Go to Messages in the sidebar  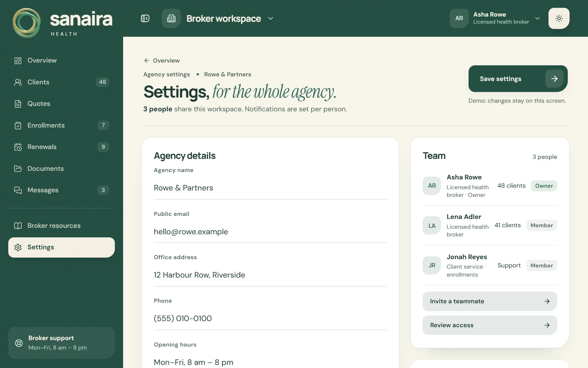[x=62, y=190]
